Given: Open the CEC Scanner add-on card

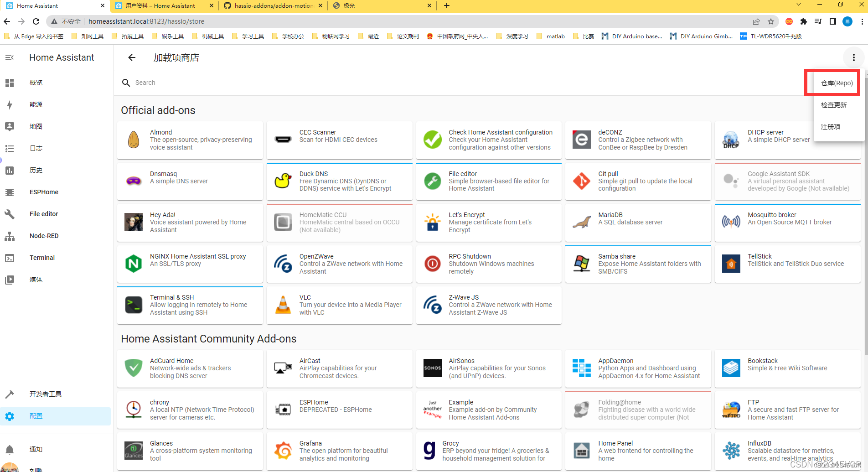Looking at the screenshot, I should click(x=340, y=140).
